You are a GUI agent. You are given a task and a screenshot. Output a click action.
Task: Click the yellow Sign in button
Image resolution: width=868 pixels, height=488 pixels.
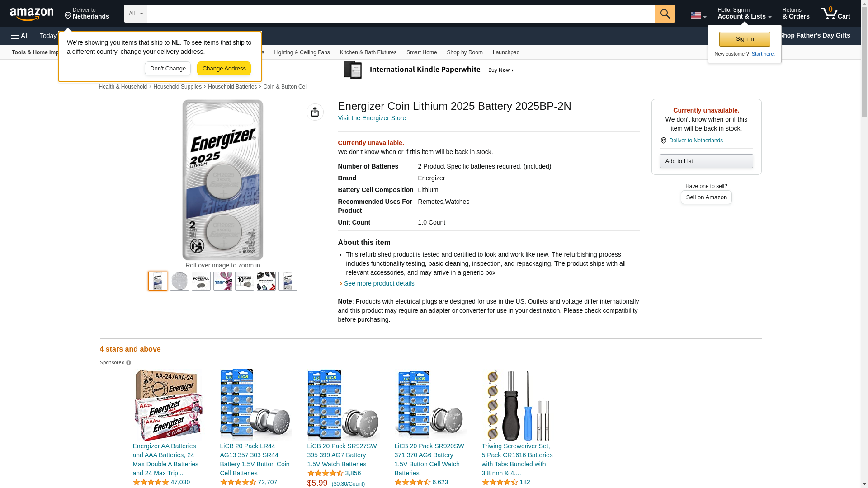coord(744,39)
